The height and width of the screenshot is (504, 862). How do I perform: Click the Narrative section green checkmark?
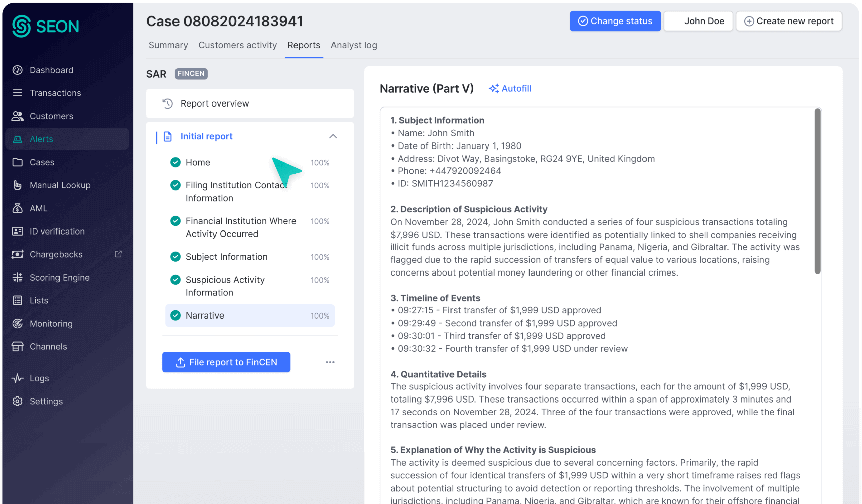[x=175, y=315]
